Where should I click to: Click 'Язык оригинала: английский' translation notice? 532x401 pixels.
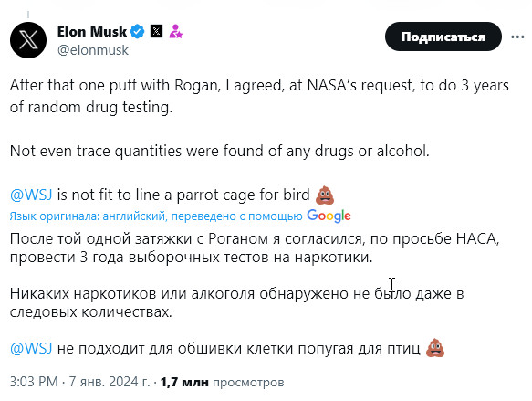coord(88,216)
